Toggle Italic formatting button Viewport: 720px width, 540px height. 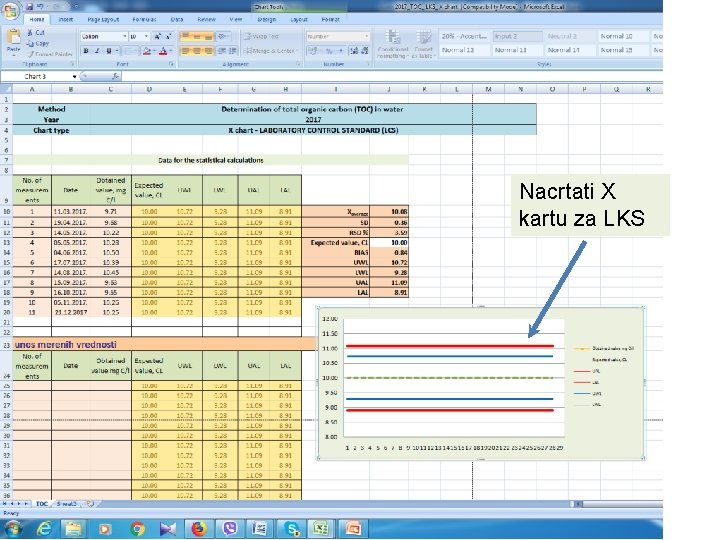click(97, 51)
